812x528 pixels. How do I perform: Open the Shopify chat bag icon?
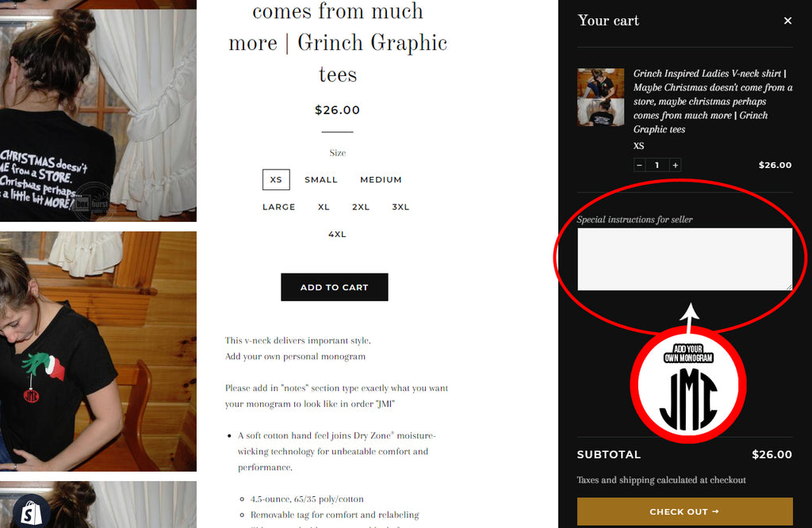click(31, 512)
